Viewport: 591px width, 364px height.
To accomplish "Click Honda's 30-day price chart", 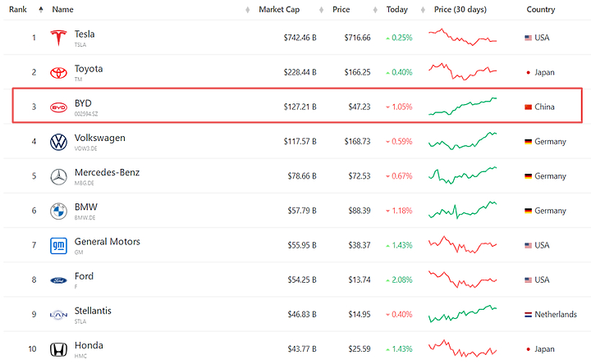I will point(462,348).
